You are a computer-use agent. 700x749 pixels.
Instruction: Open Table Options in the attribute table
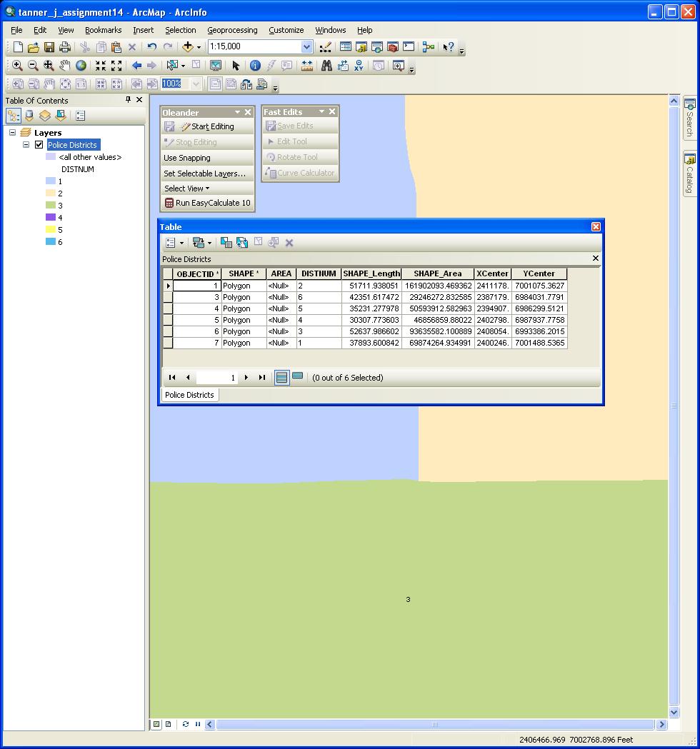pyautogui.click(x=171, y=243)
